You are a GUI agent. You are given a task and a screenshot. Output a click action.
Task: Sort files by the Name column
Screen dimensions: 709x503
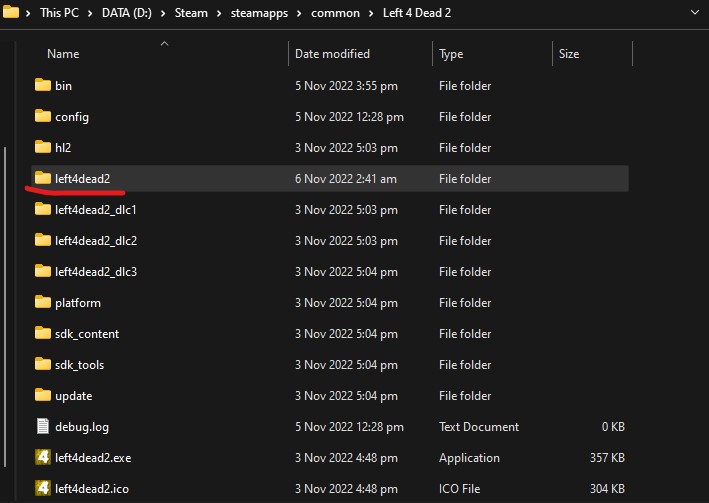point(63,54)
